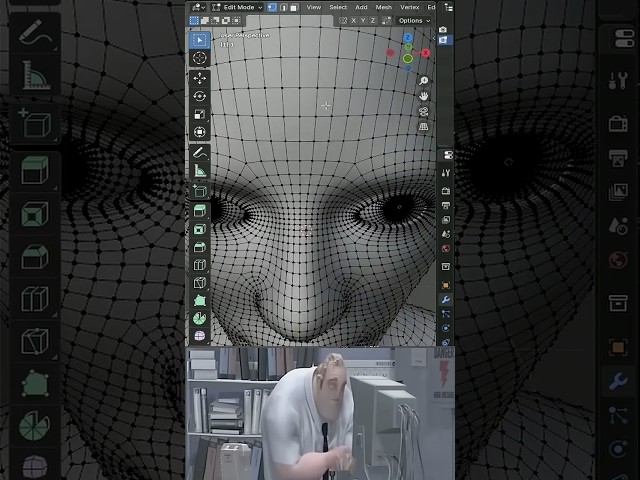Select the Extrude Region tool
The height and width of the screenshot is (480, 640).
[x=200, y=211]
